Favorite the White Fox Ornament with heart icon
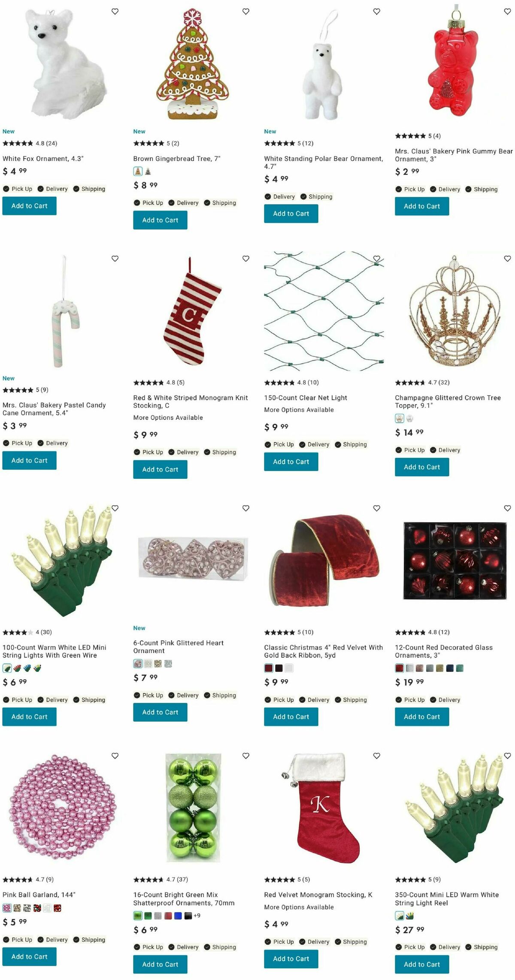The image size is (515, 980). pos(115,12)
